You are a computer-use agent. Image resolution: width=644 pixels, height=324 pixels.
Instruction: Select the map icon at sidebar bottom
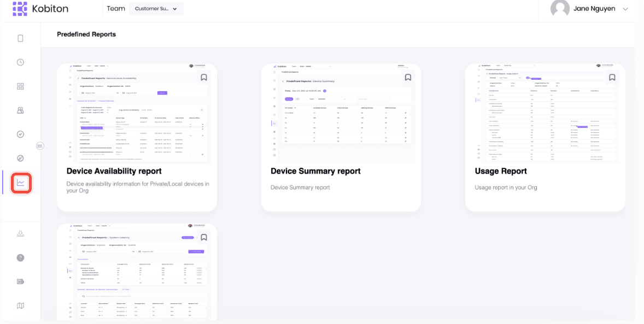[x=20, y=305]
